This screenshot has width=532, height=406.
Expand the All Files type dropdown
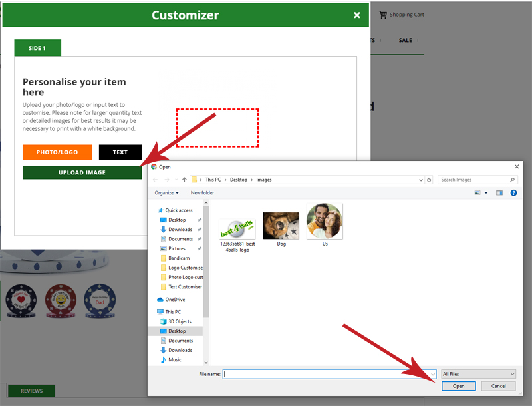pyautogui.click(x=478, y=374)
